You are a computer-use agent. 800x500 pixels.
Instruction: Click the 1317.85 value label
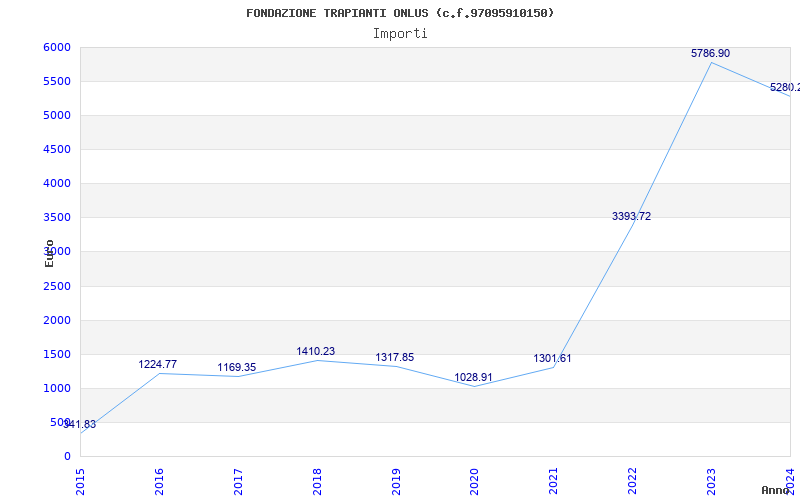[x=394, y=357]
